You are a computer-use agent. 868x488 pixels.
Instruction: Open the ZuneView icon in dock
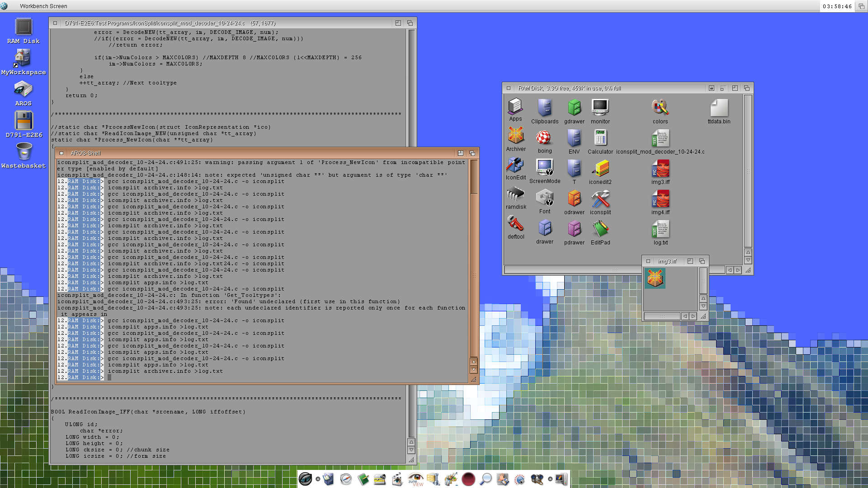[415, 479]
